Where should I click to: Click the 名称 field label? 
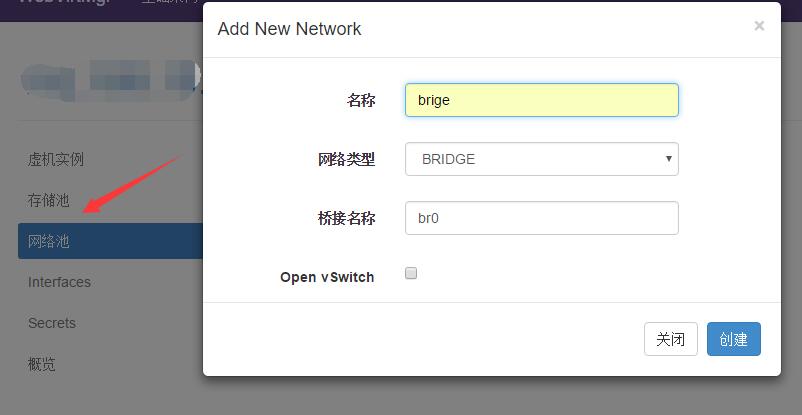360,100
